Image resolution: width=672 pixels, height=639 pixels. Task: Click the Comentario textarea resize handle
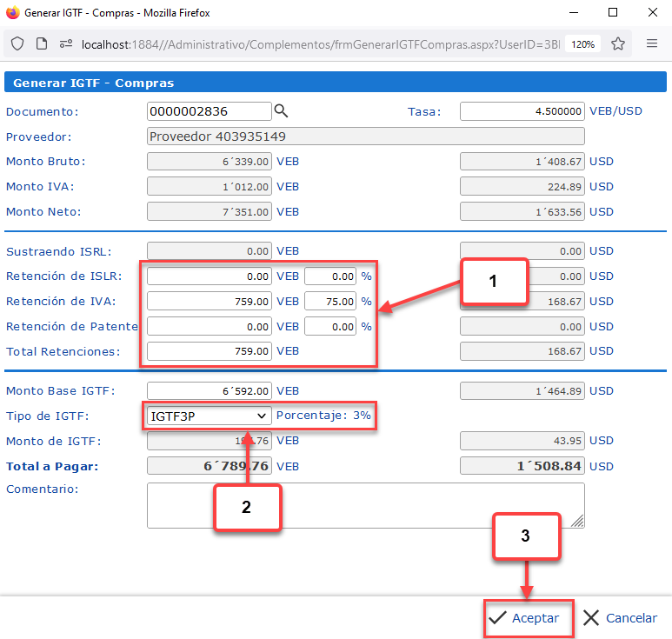tap(578, 522)
